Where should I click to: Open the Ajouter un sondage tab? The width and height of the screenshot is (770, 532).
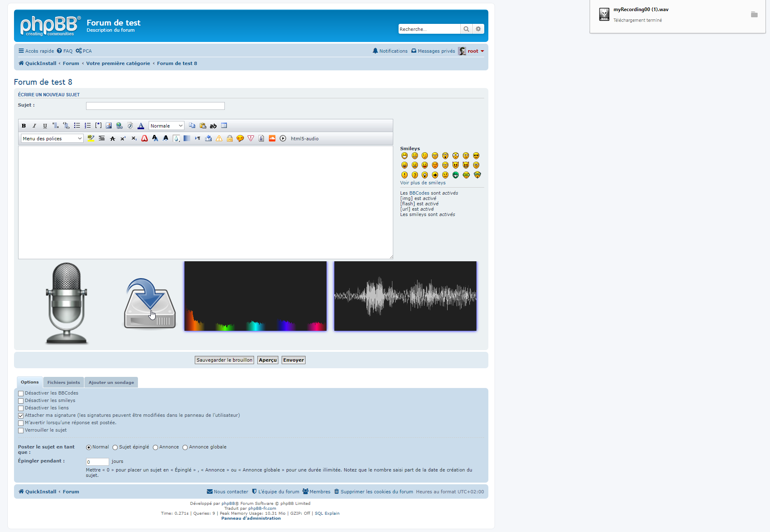tap(111, 383)
